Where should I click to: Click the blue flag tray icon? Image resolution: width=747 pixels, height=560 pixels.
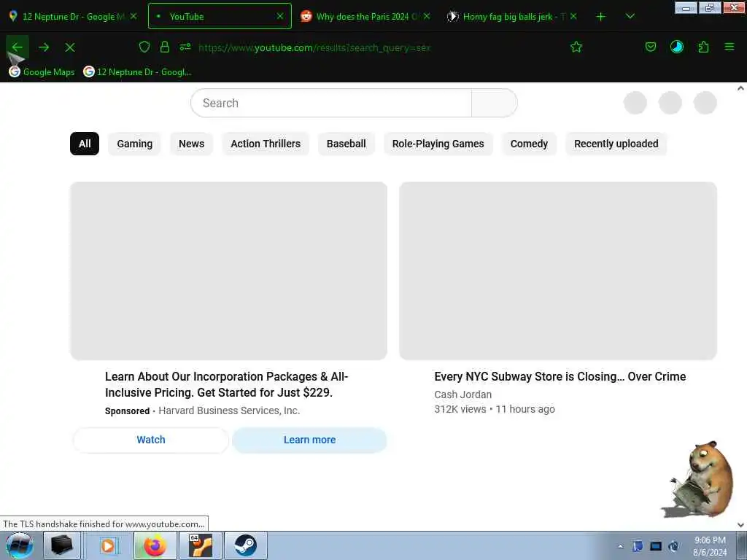click(638, 546)
